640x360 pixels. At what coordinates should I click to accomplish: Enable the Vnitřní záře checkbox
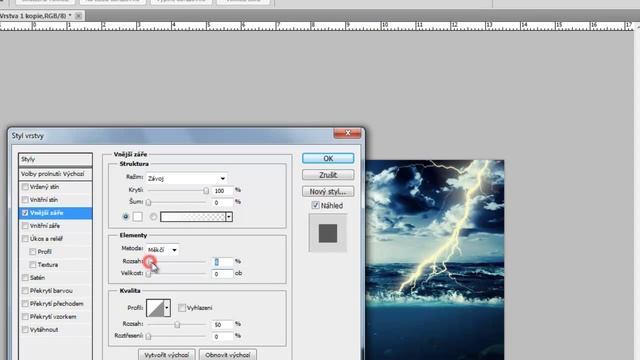point(25,226)
